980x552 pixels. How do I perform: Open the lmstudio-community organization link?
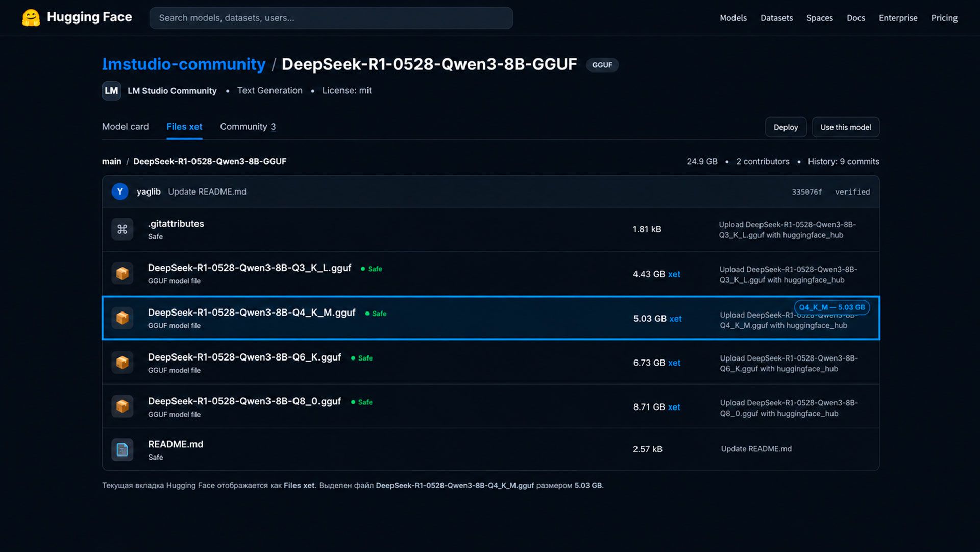(184, 64)
